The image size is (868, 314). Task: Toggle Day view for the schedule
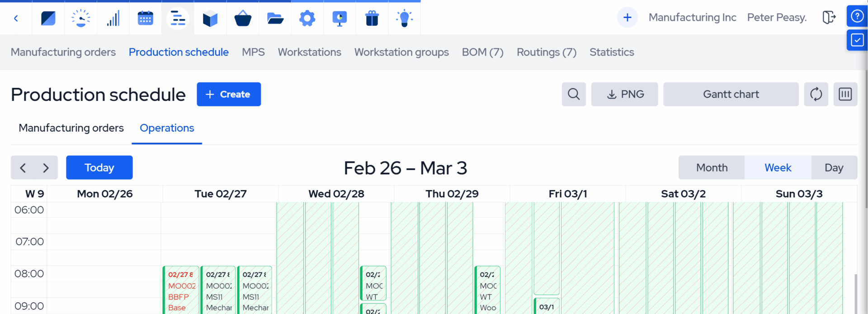(834, 167)
